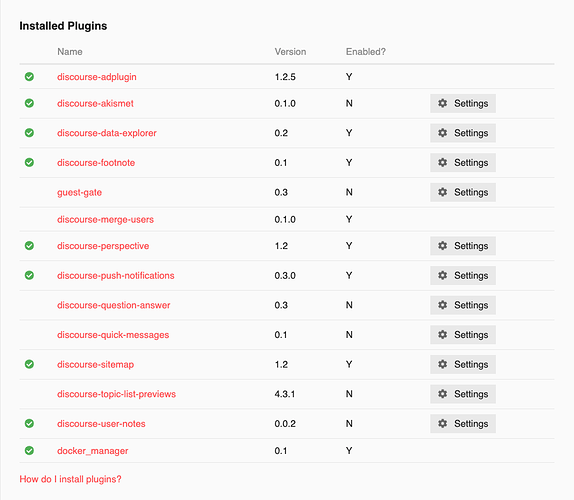Click version 4.3.1 of discourse-topic-list-previews
574x500 pixels.
tap(285, 394)
